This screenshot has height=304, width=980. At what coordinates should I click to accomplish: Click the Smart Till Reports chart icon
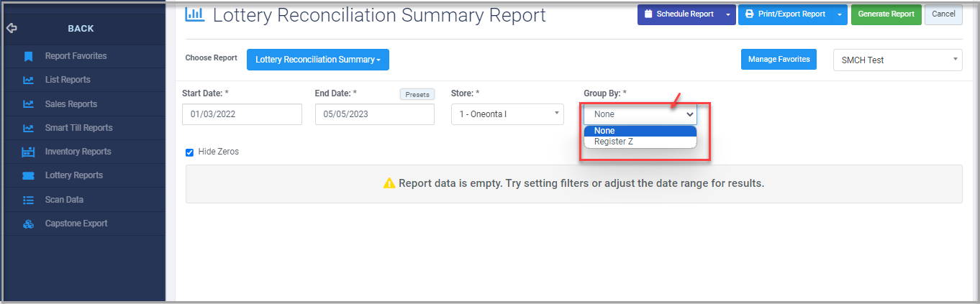point(28,128)
